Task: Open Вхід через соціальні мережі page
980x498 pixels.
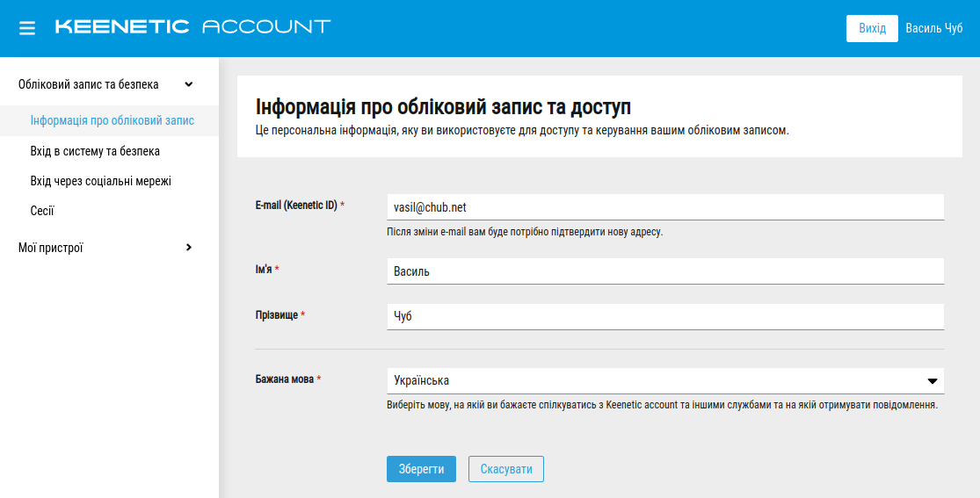Action: coord(100,181)
